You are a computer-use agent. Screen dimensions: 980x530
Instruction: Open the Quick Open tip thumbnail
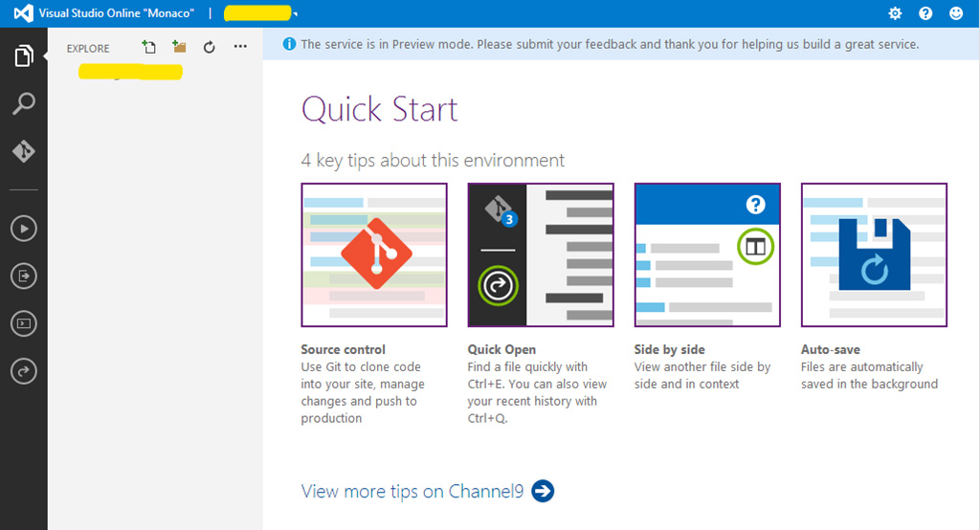click(541, 255)
